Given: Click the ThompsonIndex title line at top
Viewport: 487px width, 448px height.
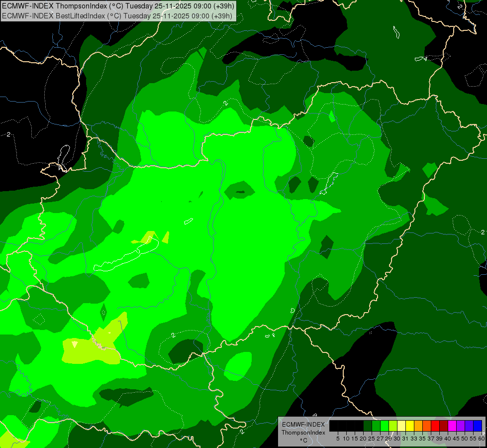Looking at the screenshot, I should point(118,6).
